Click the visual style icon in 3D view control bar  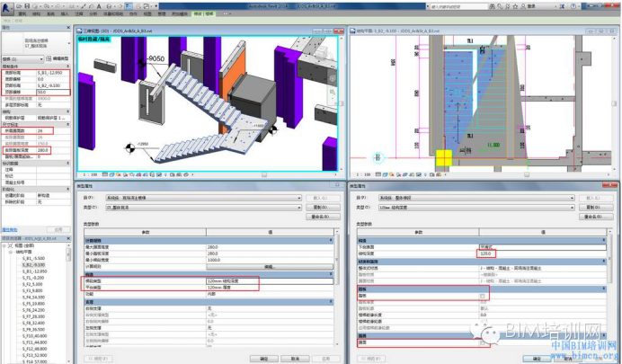coord(111,174)
